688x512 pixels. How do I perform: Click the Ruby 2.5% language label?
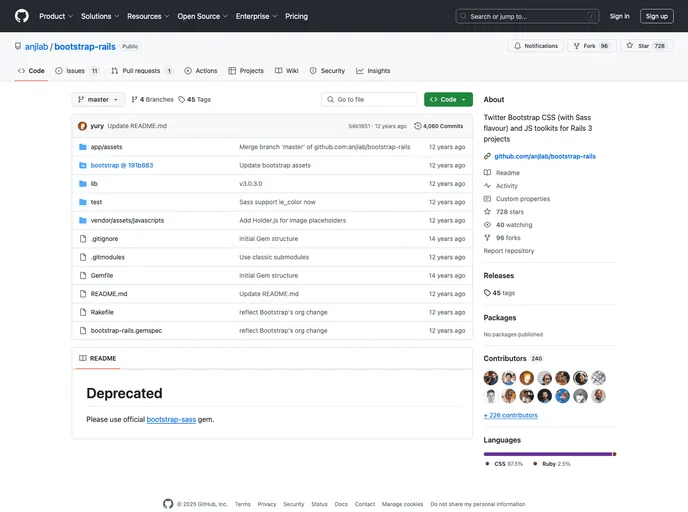(x=552, y=464)
